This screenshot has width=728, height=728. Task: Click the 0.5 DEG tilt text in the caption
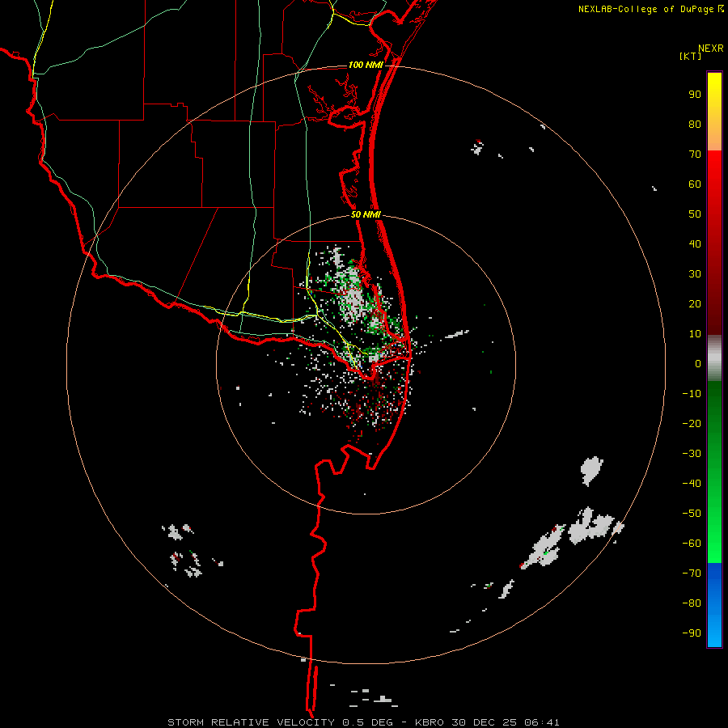click(368, 722)
